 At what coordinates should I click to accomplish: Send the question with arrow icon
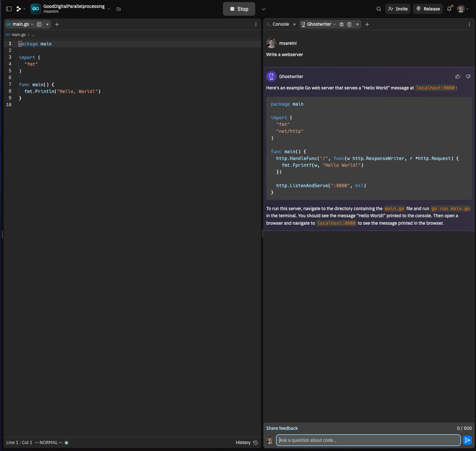pos(467,440)
